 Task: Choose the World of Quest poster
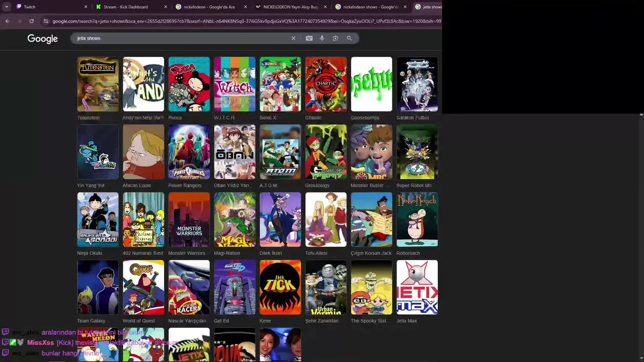[x=143, y=287]
